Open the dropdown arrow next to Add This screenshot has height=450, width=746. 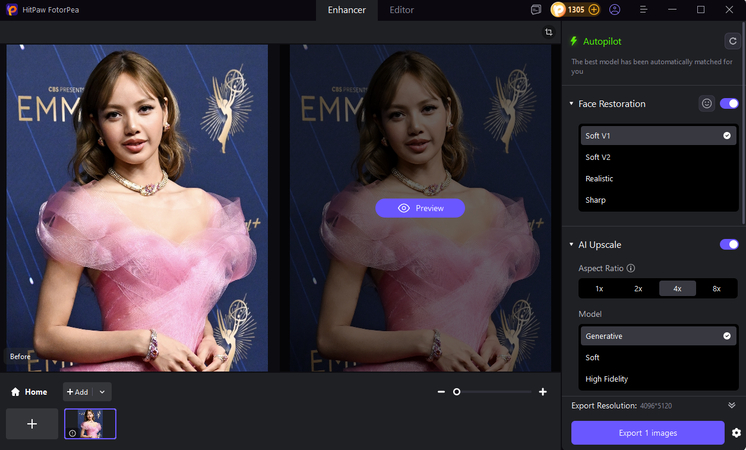coord(102,392)
